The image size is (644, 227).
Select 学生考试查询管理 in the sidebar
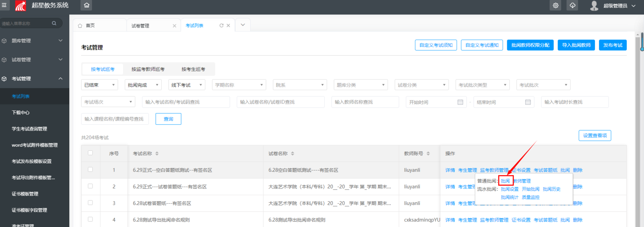tap(29, 129)
